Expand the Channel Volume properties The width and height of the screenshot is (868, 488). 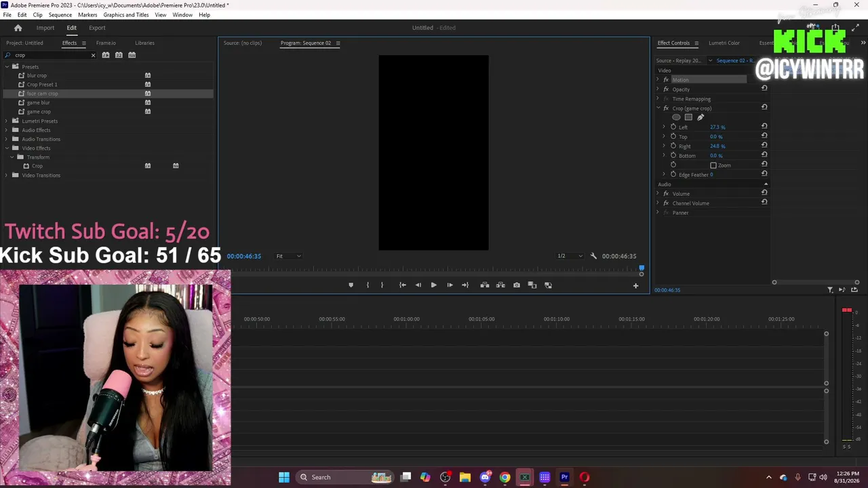(657, 203)
